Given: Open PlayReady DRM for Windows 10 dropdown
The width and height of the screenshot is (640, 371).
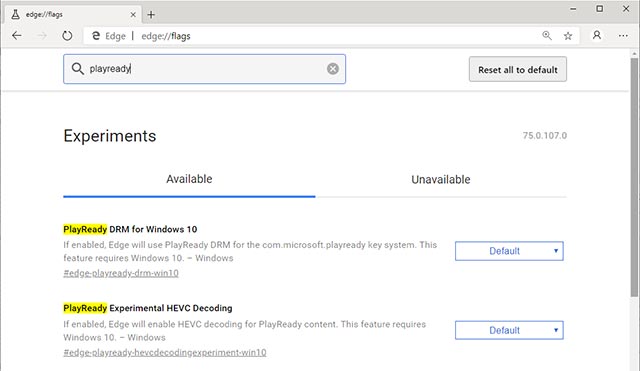Looking at the screenshot, I should click(x=509, y=251).
